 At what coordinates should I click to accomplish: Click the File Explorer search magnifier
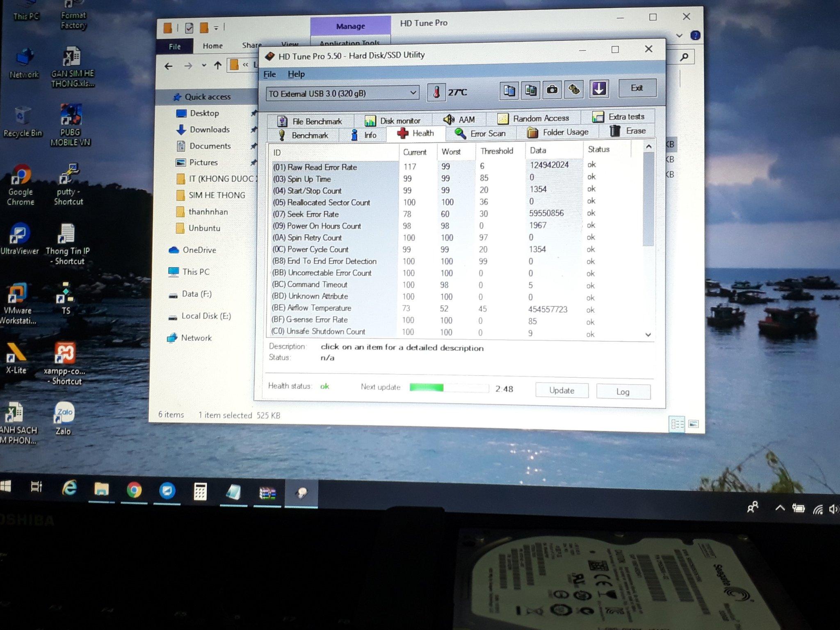coord(684,57)
